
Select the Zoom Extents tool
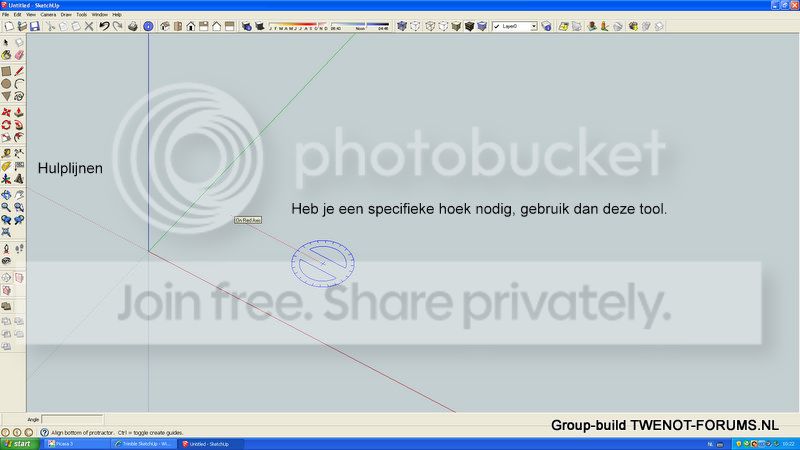6,233
